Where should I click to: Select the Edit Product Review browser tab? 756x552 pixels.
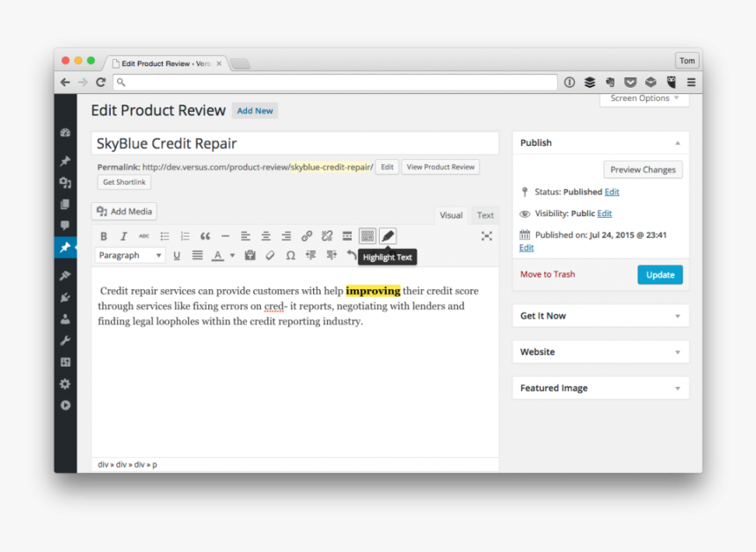click(166, 63)
